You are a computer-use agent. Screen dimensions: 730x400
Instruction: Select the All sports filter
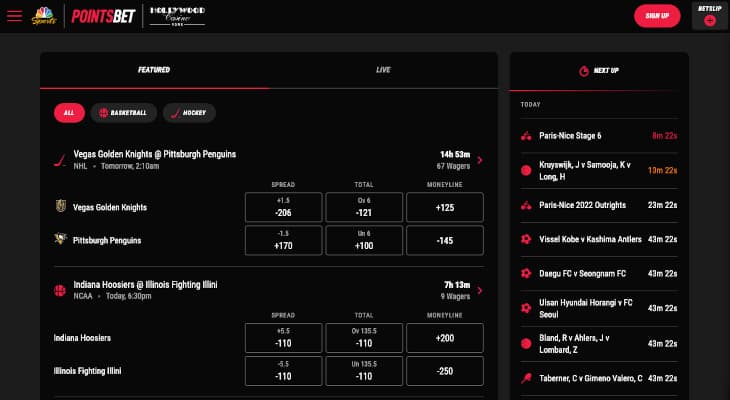coord(69,113)
